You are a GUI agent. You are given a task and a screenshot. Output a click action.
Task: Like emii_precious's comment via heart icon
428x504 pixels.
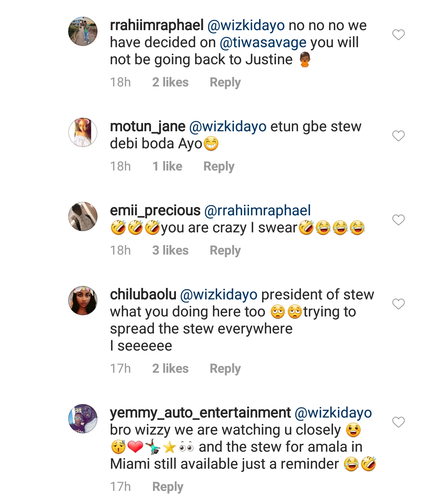pos(398,220)
